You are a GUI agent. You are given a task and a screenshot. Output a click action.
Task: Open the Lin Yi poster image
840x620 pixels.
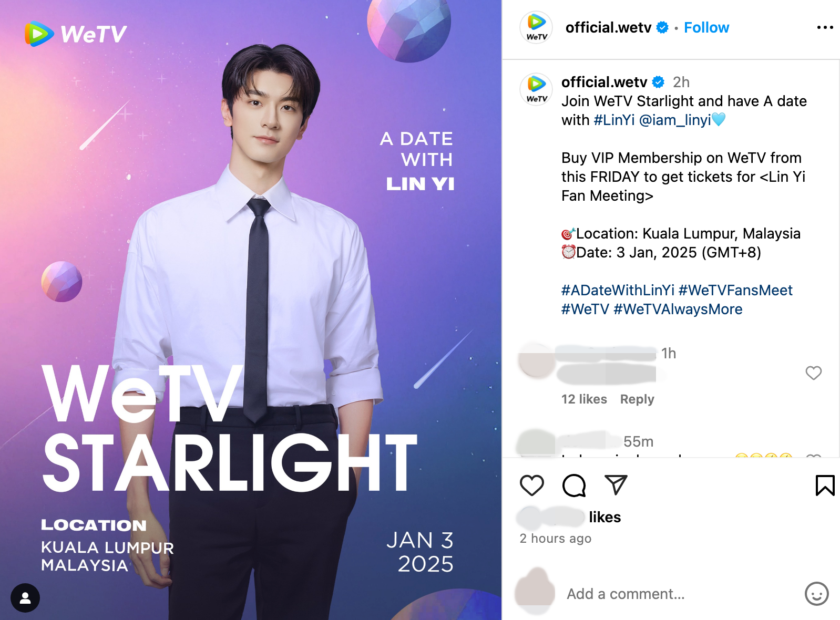point(251,310)
